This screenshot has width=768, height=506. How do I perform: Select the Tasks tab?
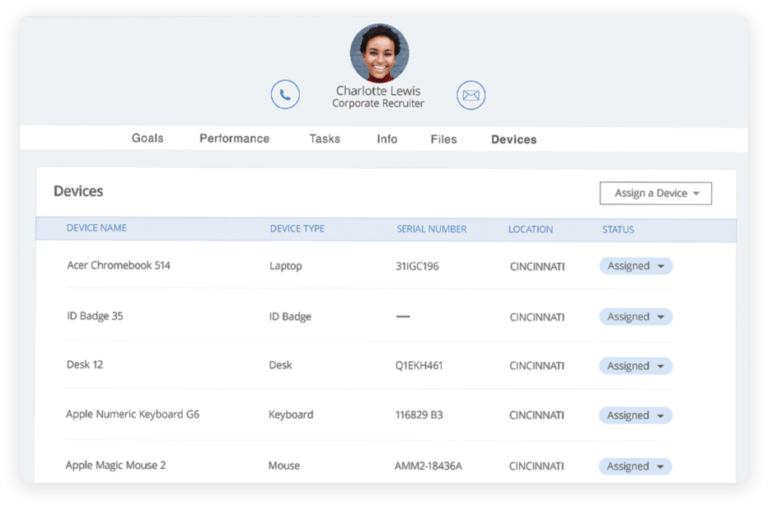pos(324,139)
